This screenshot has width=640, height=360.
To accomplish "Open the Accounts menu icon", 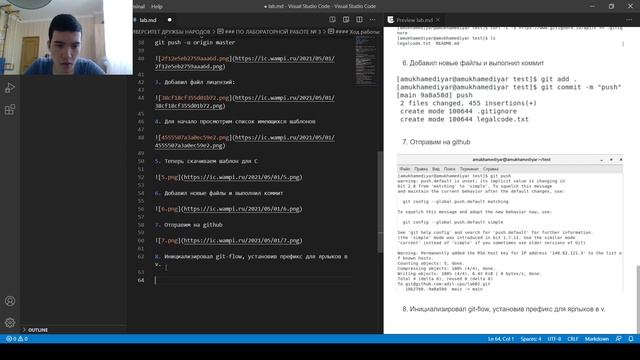I will (x=10, y=301).
